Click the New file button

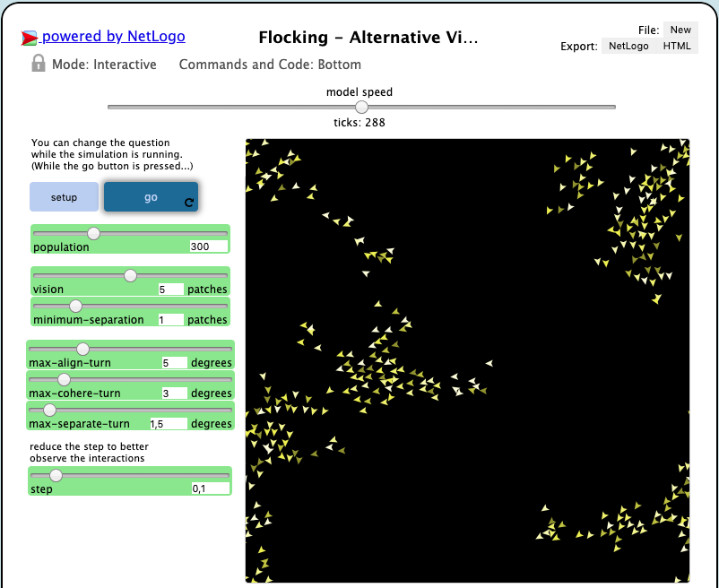[x=680, y=30]
